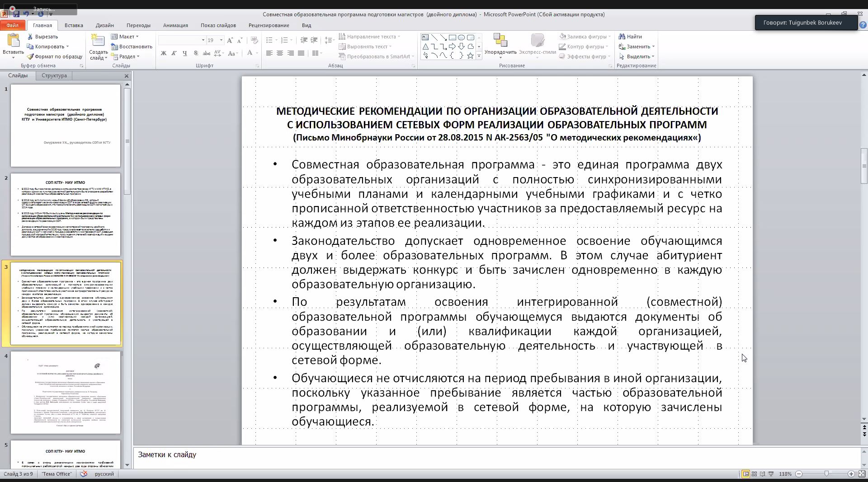Open Заливка фигуры dropdown
This screenshot has height=482, width=868.
(585, 37)
